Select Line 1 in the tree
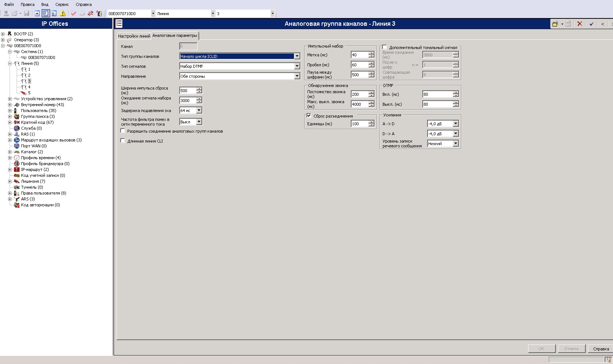613x364 pixels. (x=29, y=69)
